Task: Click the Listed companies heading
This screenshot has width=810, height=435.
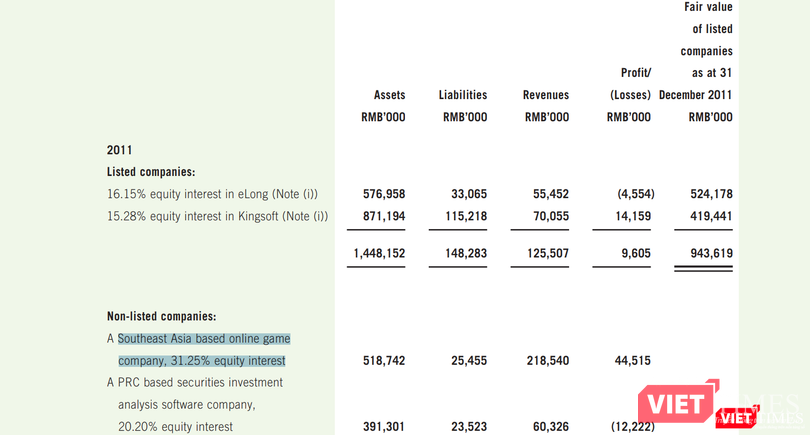Action: (151, 172)
